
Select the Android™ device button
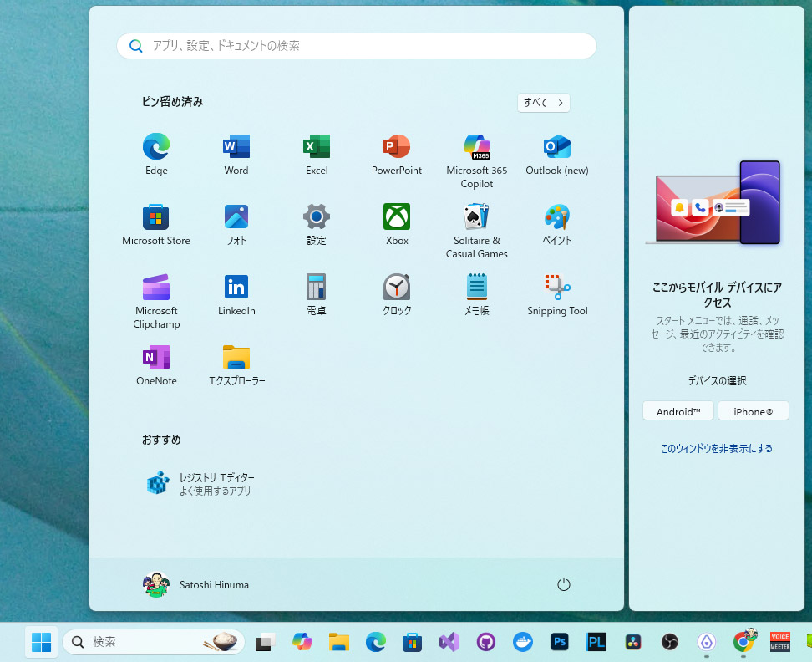tap(678, 411)
